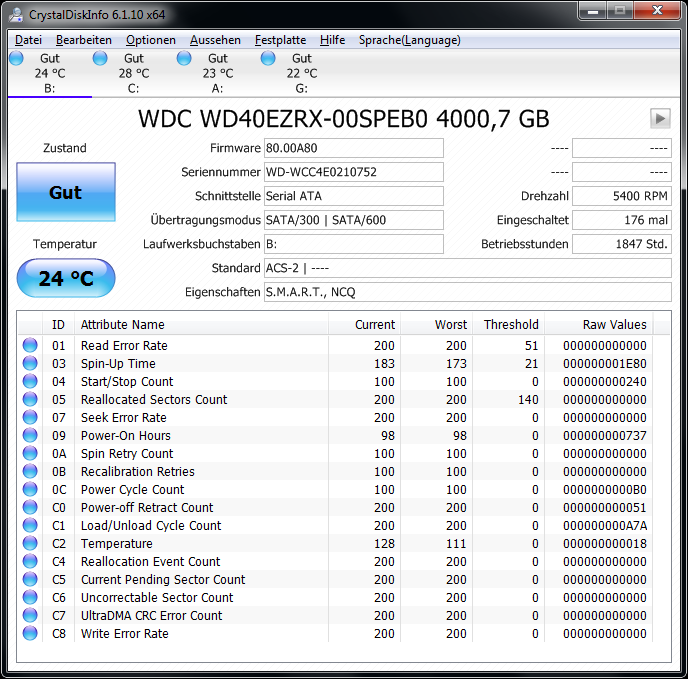Screen dimensions: 688x679
Task: Select drive B: status tab
Action: pyautogui.click(x=50, y=73)
